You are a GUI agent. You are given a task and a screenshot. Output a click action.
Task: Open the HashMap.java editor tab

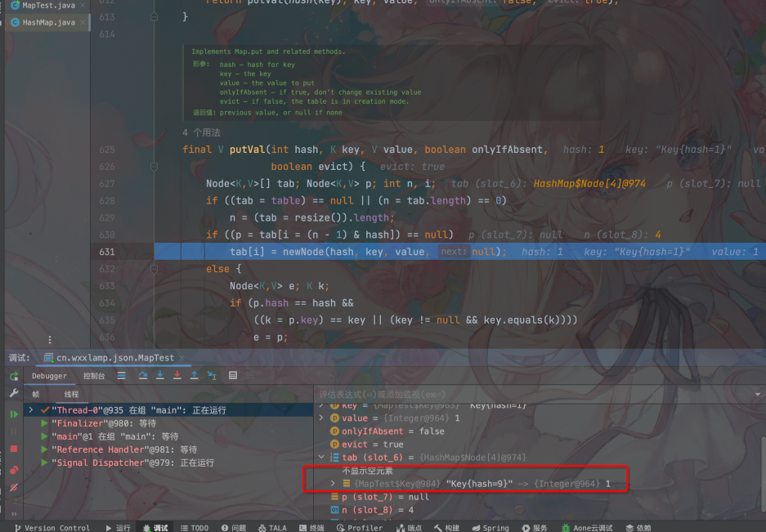tap(48, 22)
